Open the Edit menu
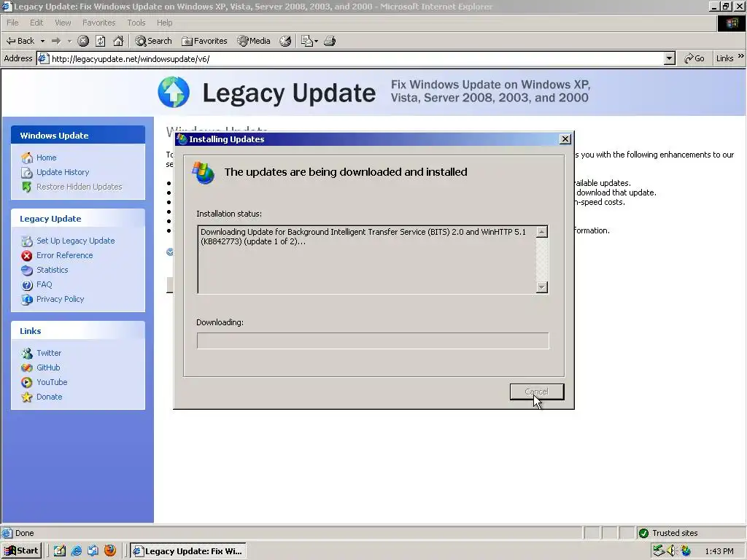Screen dimensions: 747x560 (36, 23)
